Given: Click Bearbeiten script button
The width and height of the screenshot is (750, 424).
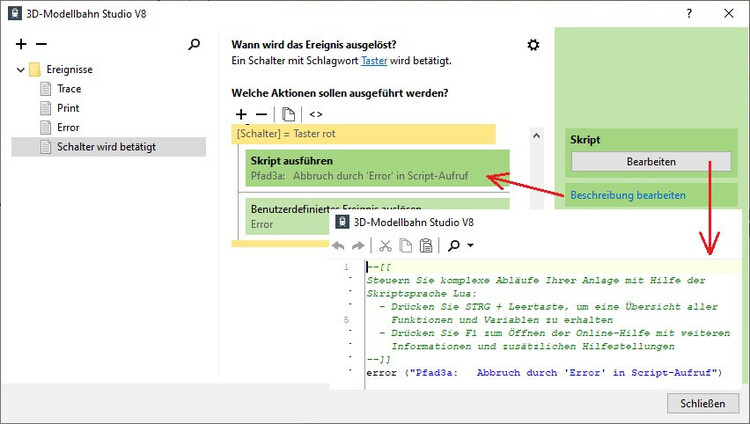Looking at the screenshot, I should (x=651, y=162).
